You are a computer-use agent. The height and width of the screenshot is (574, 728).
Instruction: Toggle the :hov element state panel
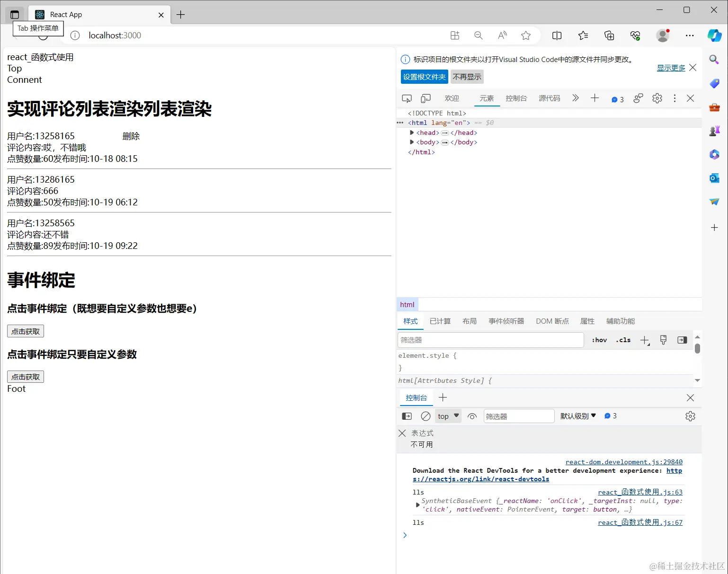tap(599, 340)
